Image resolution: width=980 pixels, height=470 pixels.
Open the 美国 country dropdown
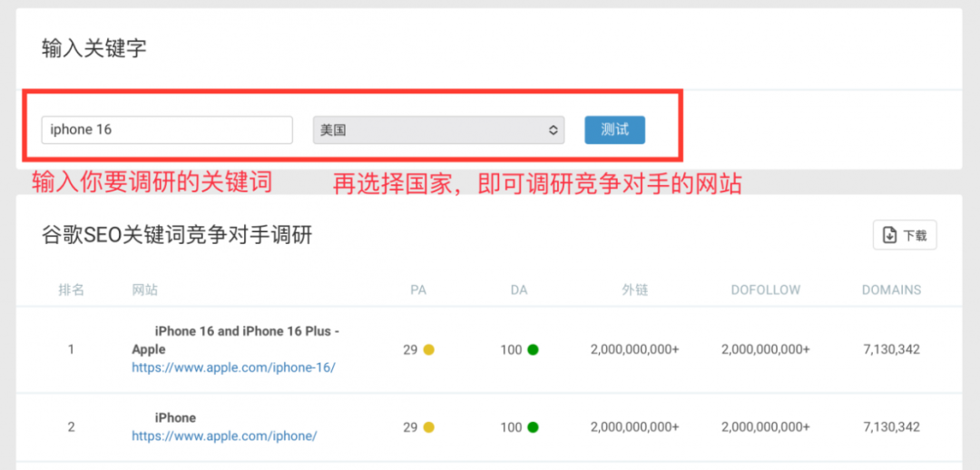tap(438, 130)
